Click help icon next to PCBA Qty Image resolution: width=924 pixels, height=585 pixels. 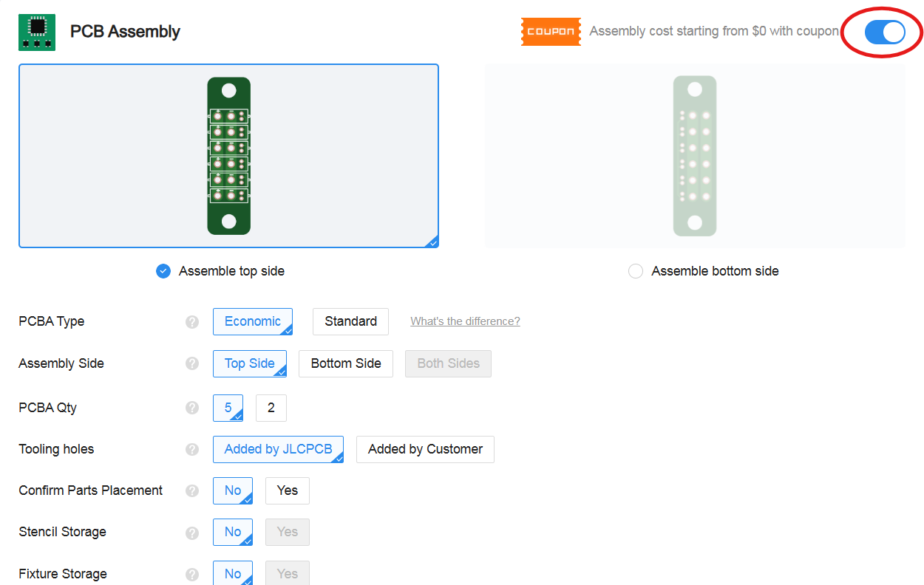tap(192, 408)
